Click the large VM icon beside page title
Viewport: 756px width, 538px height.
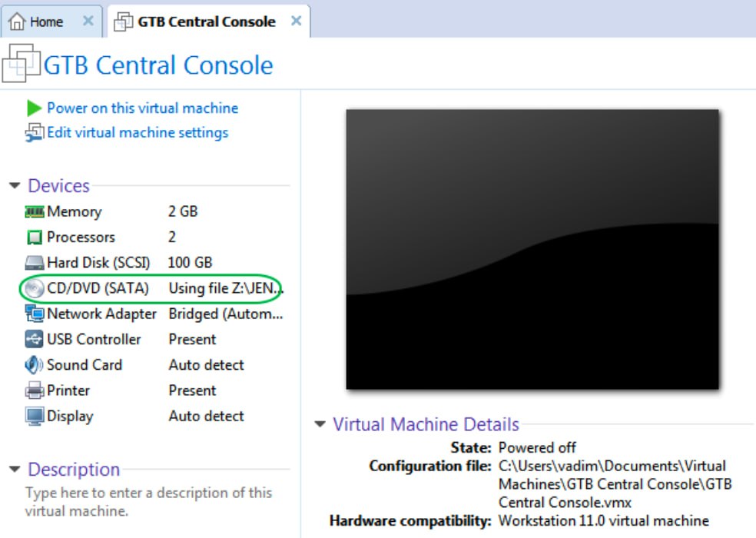point(21,63)
